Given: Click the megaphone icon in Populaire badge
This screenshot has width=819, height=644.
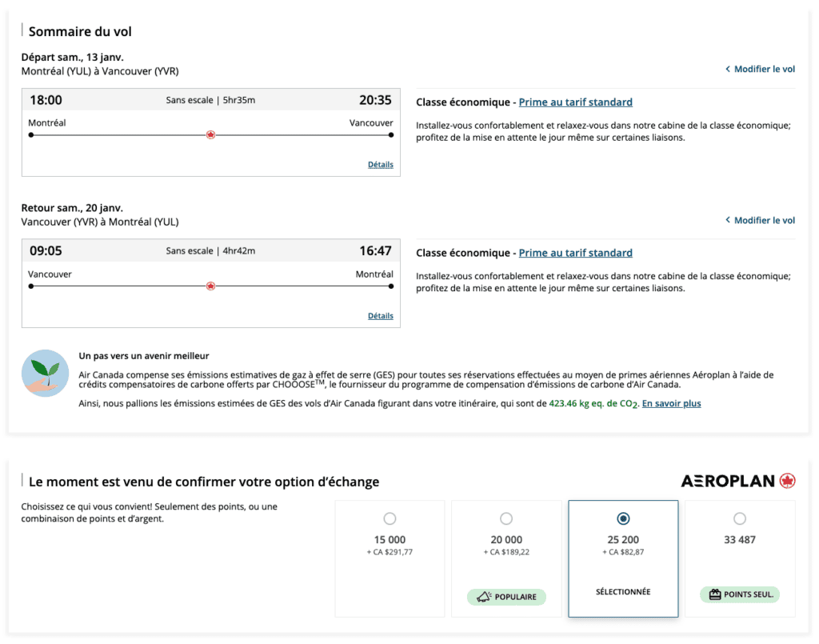Looking at the screenshot, I should [x=483, y=597].
